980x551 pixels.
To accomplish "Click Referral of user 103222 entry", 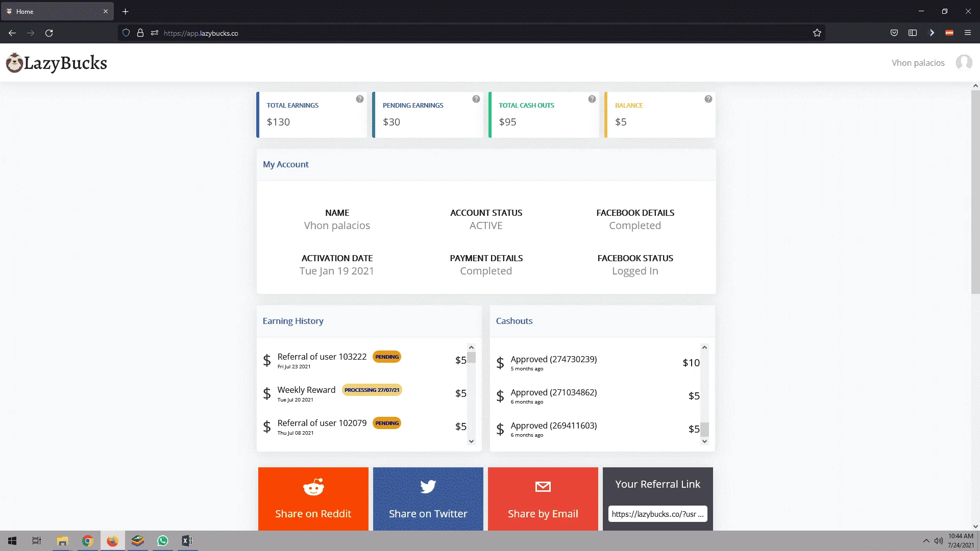I will click(364, 360).
